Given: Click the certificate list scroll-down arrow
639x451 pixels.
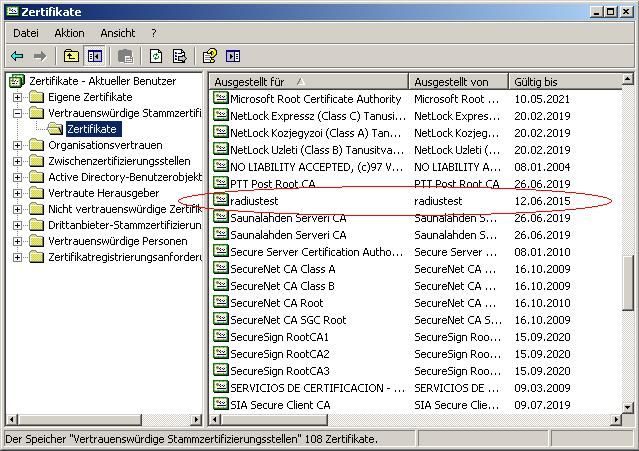Looking at the screenshot, I should tap(628, 406).
